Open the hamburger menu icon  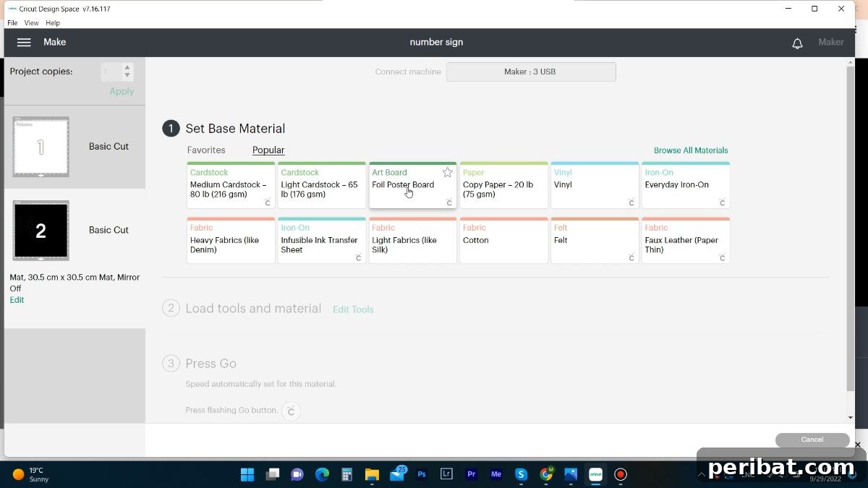coord(24,42)
